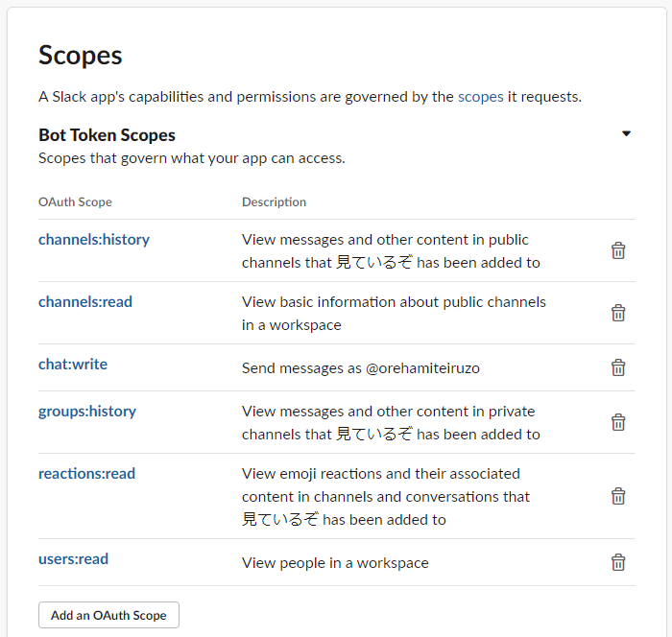Click the Description column header

tap(274, 201)
